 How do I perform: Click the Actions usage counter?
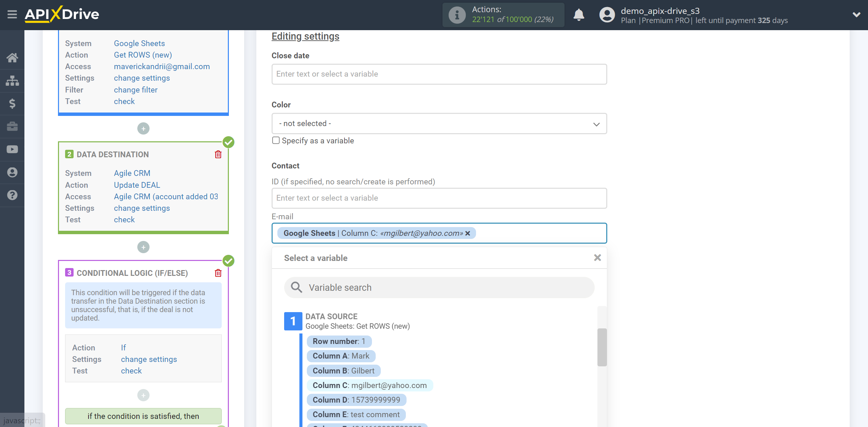pyautogui.click(x=503, y=15)
